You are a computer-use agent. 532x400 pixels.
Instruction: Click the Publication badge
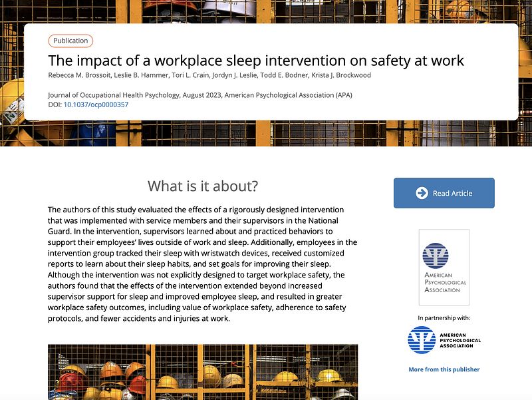point(70,41)
